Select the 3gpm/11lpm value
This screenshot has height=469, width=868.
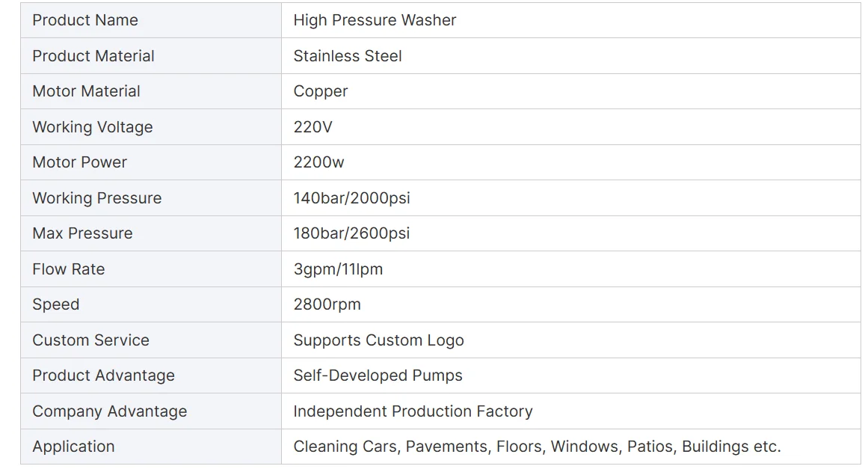click(338, 269)
